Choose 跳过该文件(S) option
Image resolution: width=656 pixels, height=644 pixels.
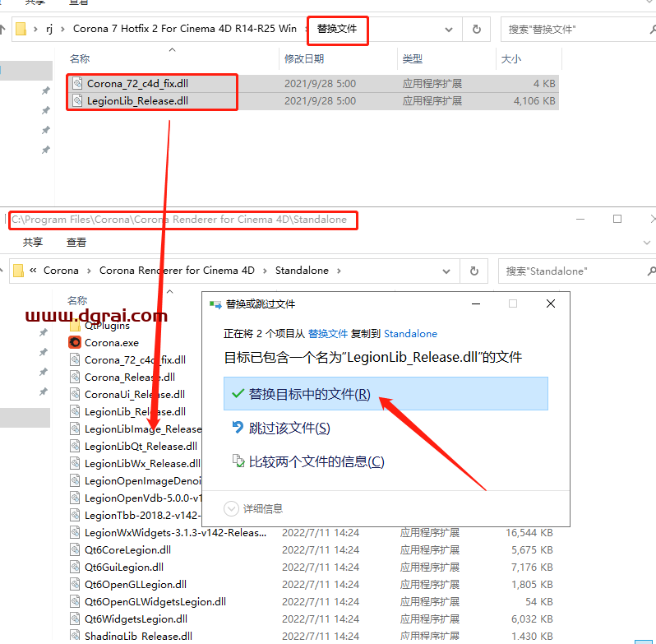289,428
